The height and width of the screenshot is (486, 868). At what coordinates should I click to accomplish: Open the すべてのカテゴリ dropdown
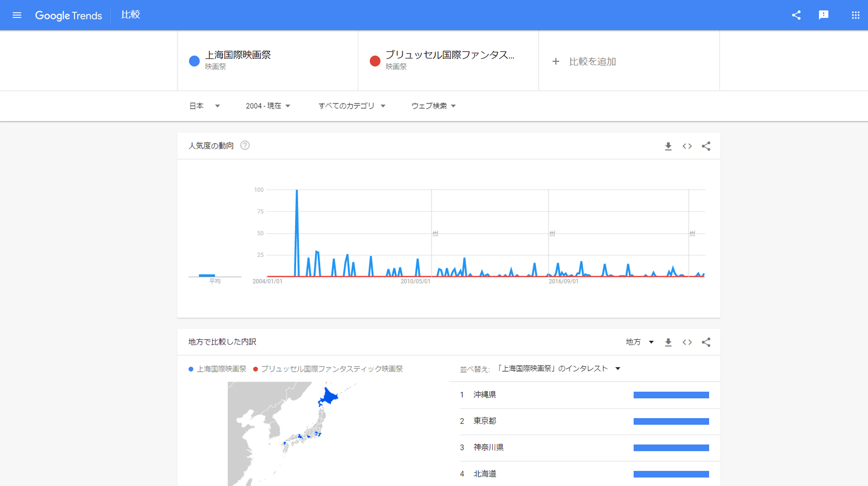pos(352,106)
